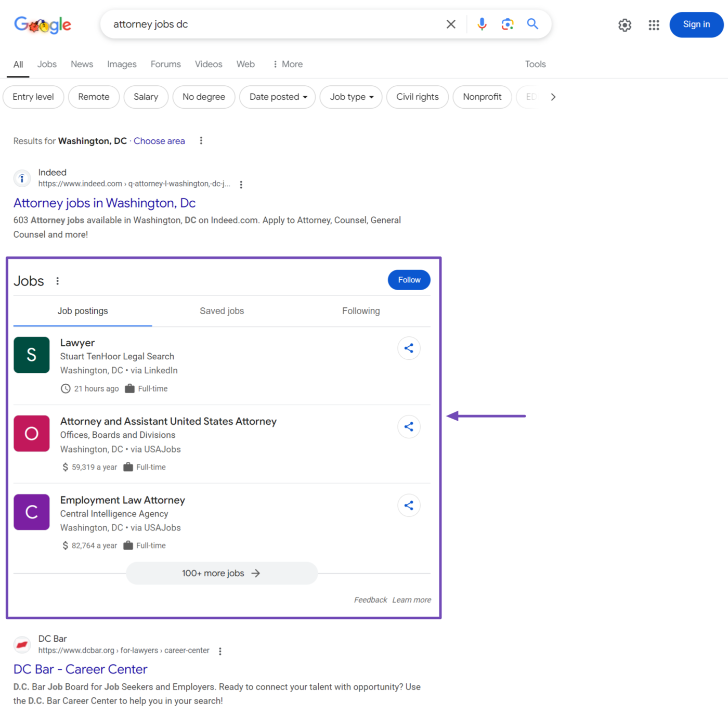Share the Employment Law Attorney job
Image resolution: width=728 pixels, height=715 pixels.
(x=409, y=505)
